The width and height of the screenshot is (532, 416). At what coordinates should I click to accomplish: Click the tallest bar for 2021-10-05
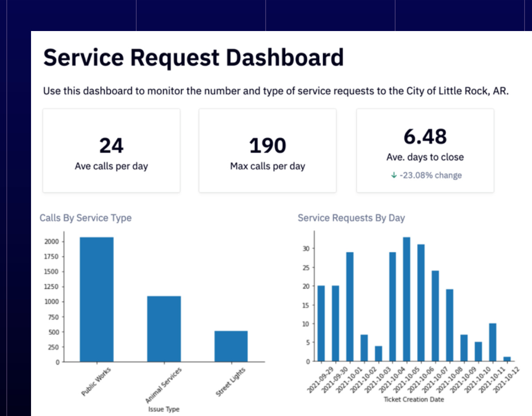tap(407, 299)
